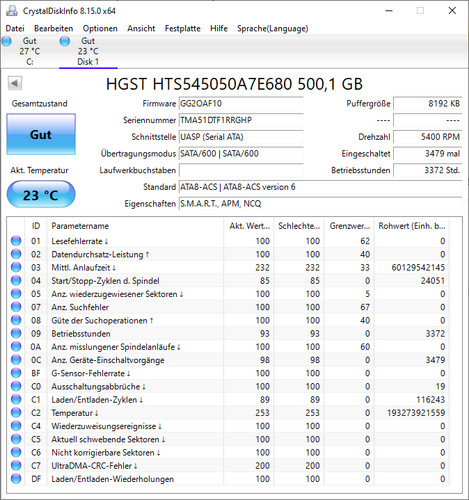469x500 pixels.
Task: Open the Datei menu
Action: pyautogui.click(x=15, y=28)
